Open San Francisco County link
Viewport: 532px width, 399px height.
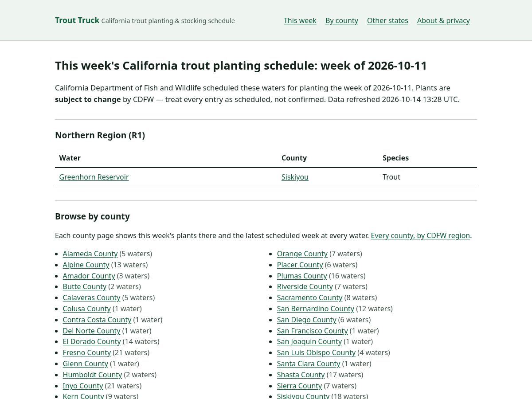(x=312, y=331)
